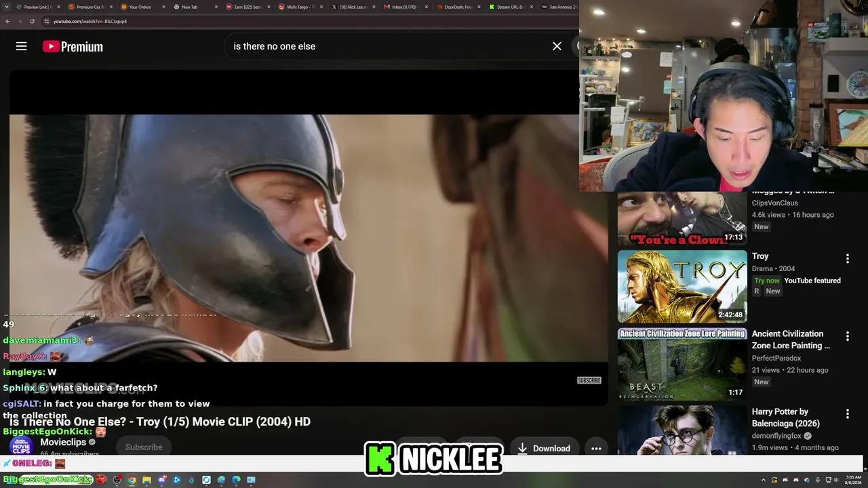Open options menu for the Troy movie
This screenshot has width=868, height=488.
(x=847, y=259)
